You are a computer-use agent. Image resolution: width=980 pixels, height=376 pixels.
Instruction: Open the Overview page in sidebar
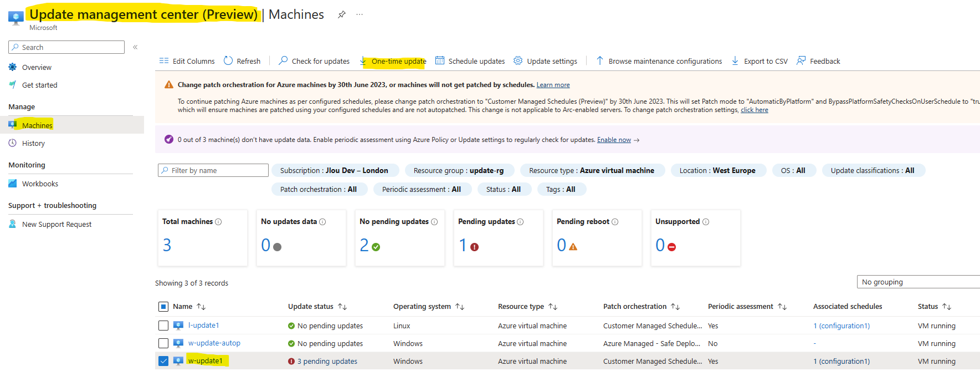tap(37, 67)
